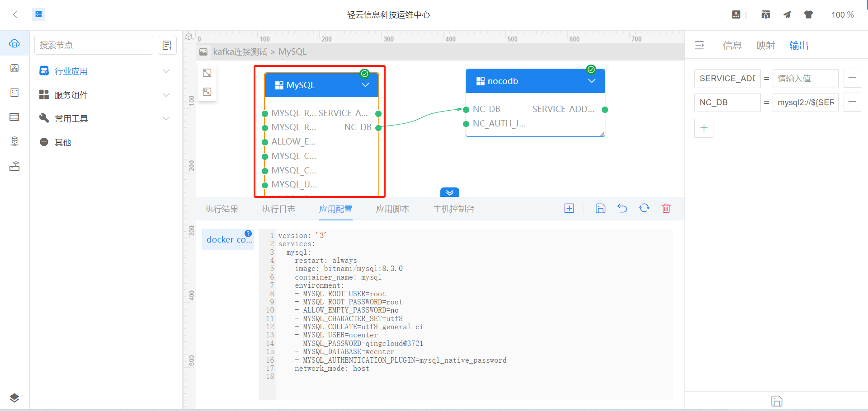868x411 pixels.
Task: Click the 请输入值 value field
Action: [x=806, y=78]
